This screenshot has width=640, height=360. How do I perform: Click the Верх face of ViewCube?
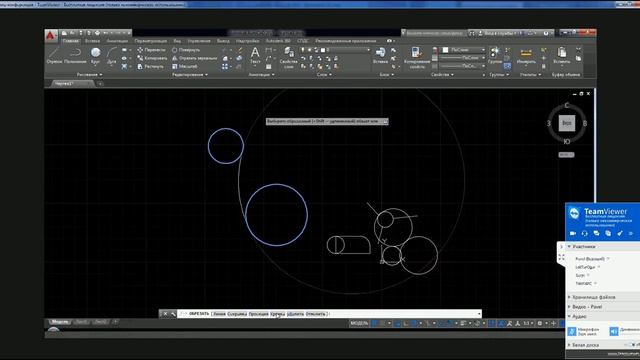tap(567, 123)
